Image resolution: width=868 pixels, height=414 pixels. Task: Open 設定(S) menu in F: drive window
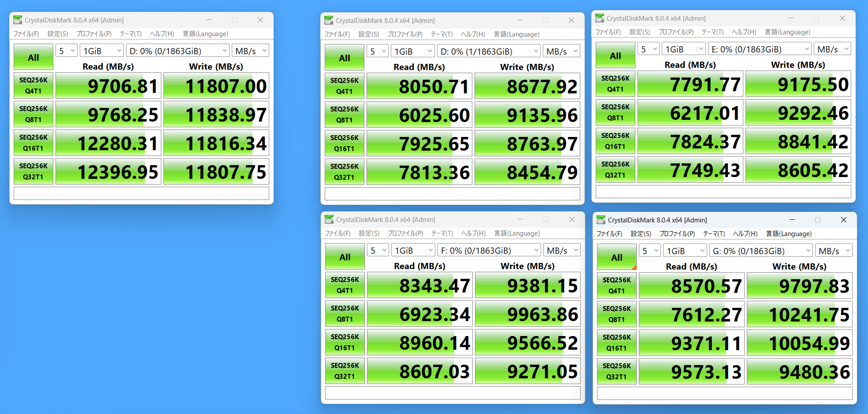(369, 233)
